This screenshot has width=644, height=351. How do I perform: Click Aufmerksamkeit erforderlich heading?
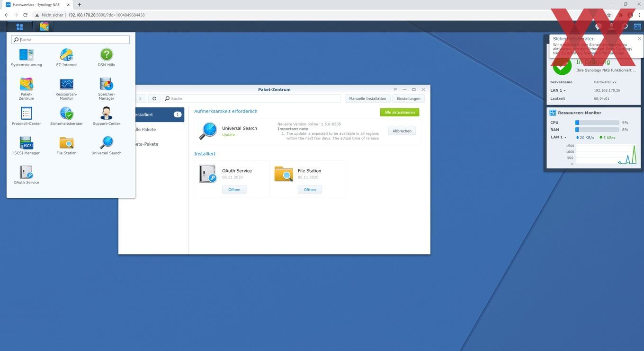point(225,111)
